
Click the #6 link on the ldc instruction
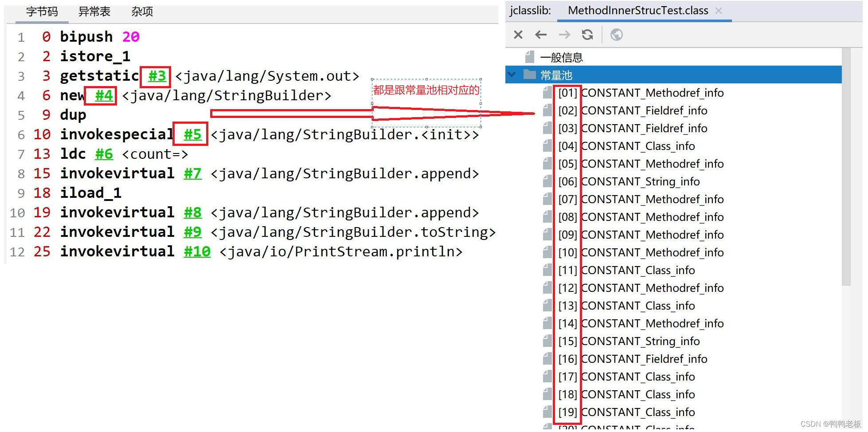pyautogui.click(x=103, y=154)
